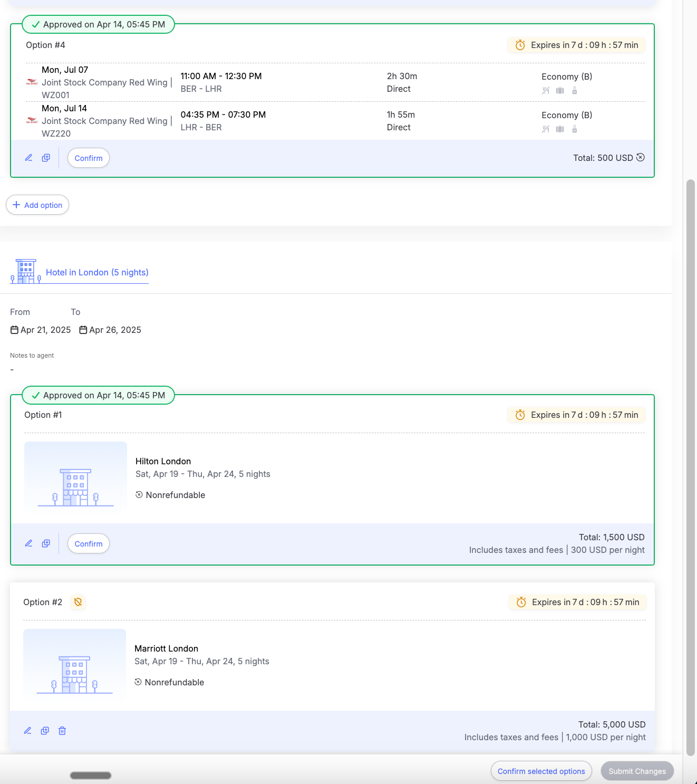Click nonrefundable icon beside Total 500 USD
Viewport: 697px width, 784px height.
[x=641, y=157]
